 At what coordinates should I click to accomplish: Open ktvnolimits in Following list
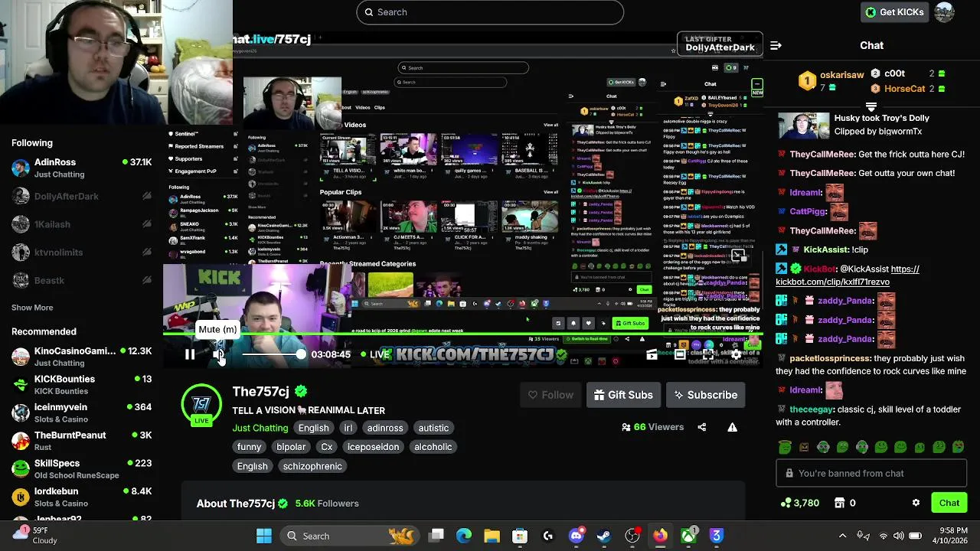click(x=81, y=253)
